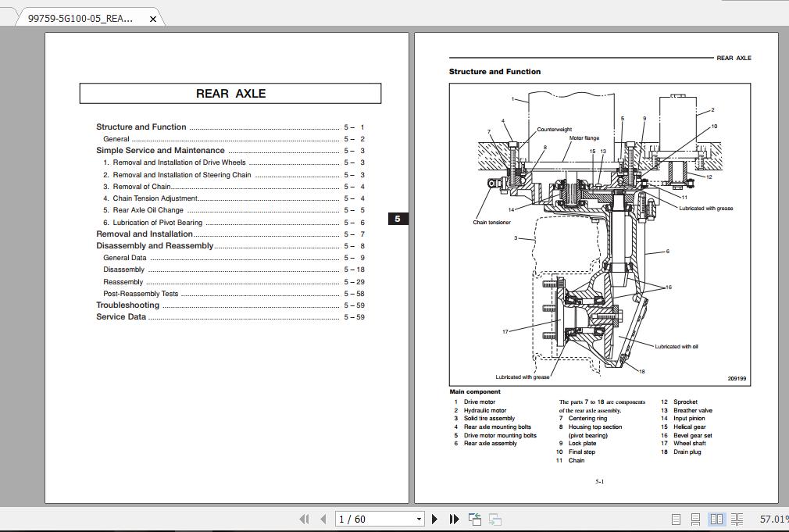The image size is (789, 532).
Task: Select the two-page facing view
Action: click(x=716, y=519)
